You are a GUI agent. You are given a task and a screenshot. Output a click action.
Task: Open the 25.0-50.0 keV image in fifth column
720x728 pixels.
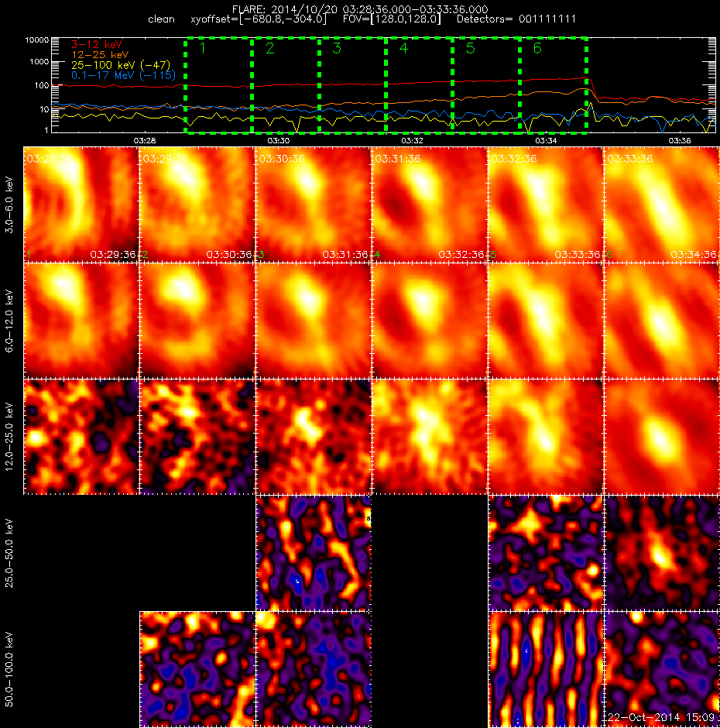click(x=546, y=552)
